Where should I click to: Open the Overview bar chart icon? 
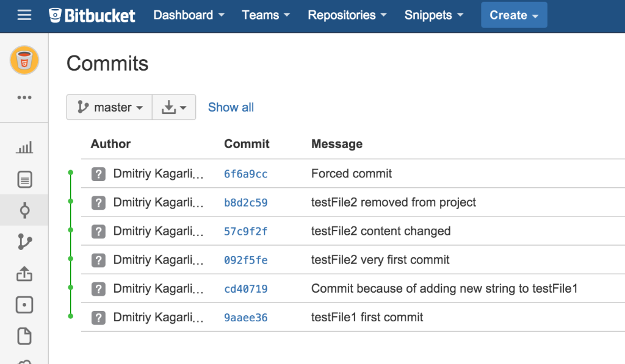click(24, 148)
